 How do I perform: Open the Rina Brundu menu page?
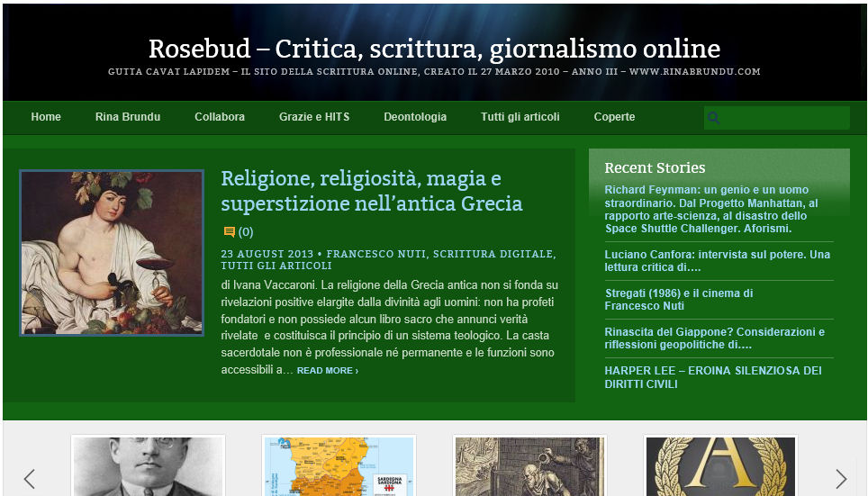tap(128, 117)
